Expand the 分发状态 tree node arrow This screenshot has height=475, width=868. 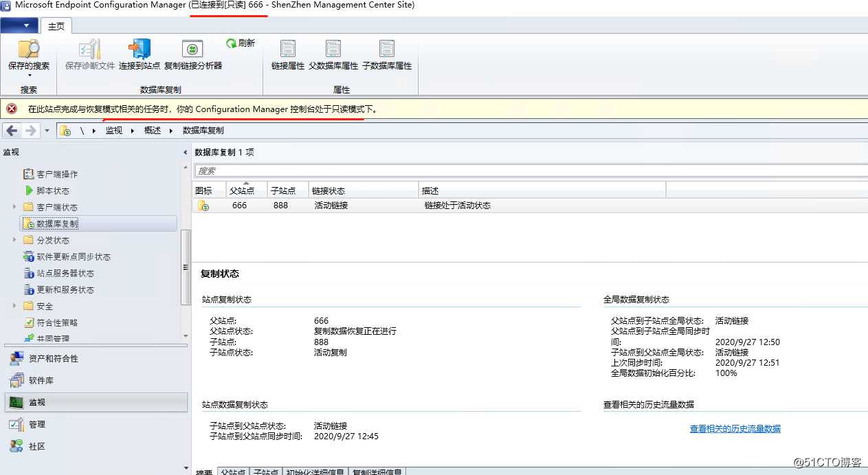14,240
